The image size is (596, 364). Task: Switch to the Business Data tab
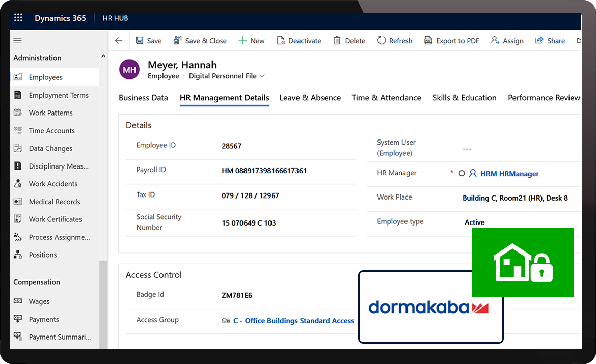(143, 98)
